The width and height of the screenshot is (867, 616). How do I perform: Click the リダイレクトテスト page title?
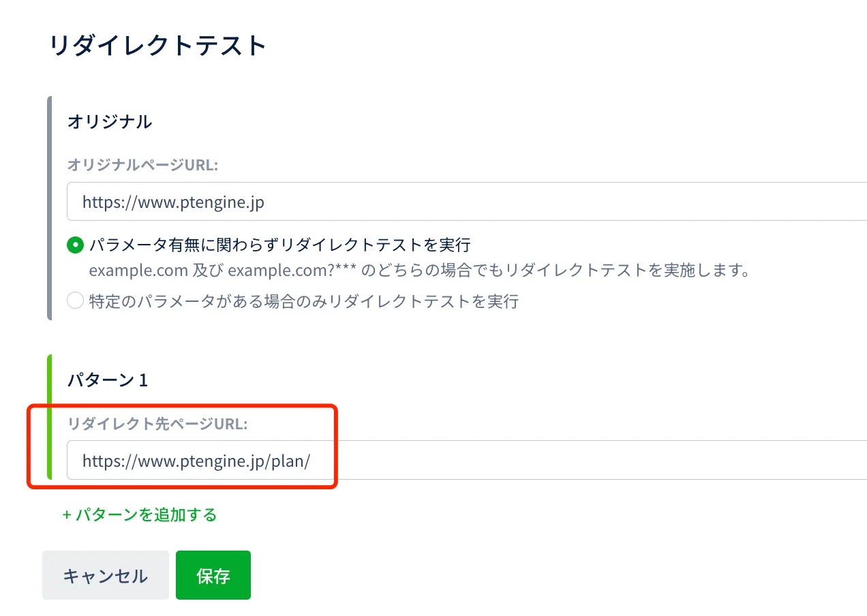click(157, 46)
